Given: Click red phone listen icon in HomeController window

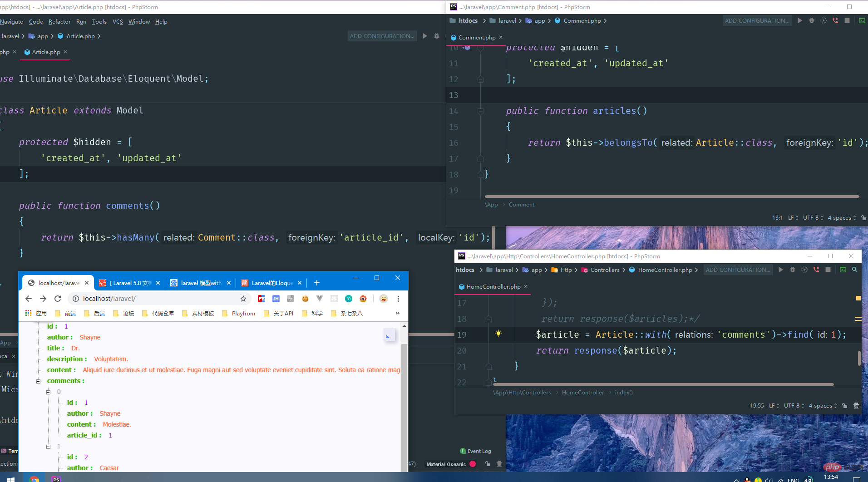Looking at the screenshot, I should pyautogui.click(x=816, y=270).
